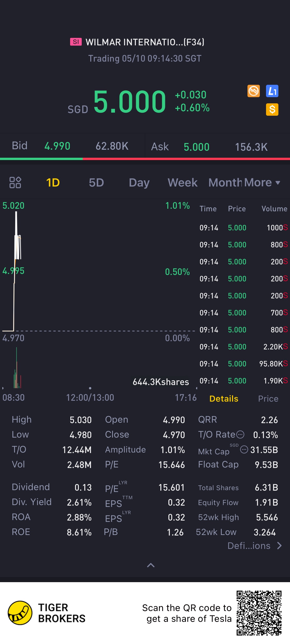Switch trade panel to Details view

pos(224,399)
